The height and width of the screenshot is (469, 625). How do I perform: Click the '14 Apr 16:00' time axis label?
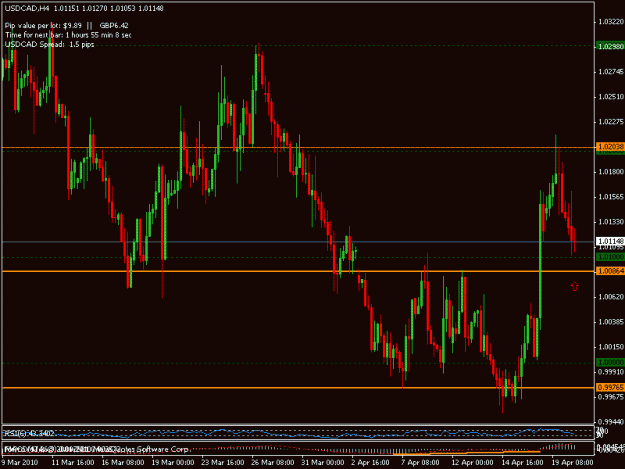(522, 463)
